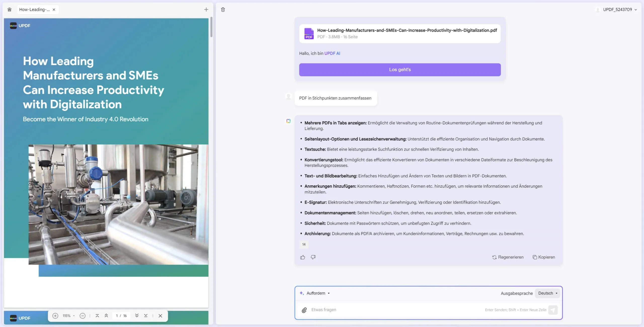Go to next page arrow icon
The image size is (644, 327).
[137, 316]
